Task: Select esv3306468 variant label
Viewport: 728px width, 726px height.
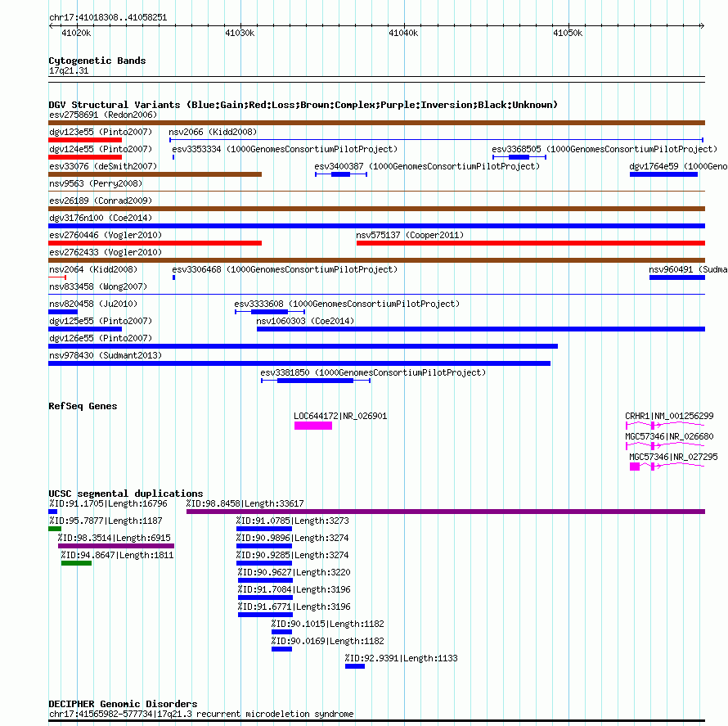Action: (x=285, y=269)
